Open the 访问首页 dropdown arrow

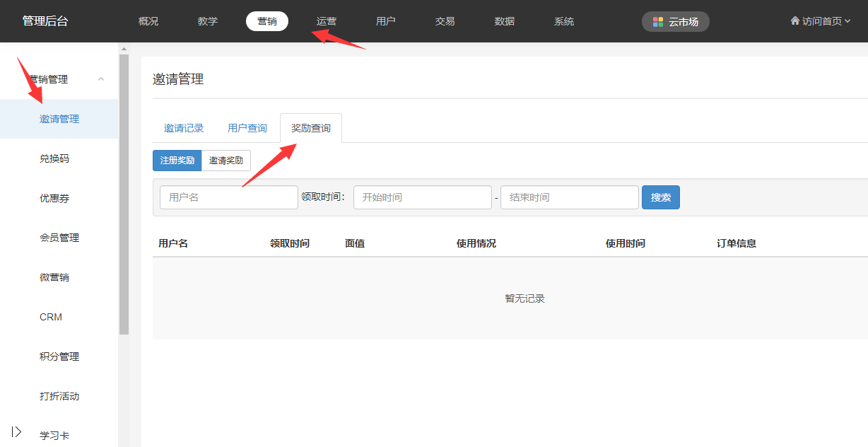tap(848, 21)
